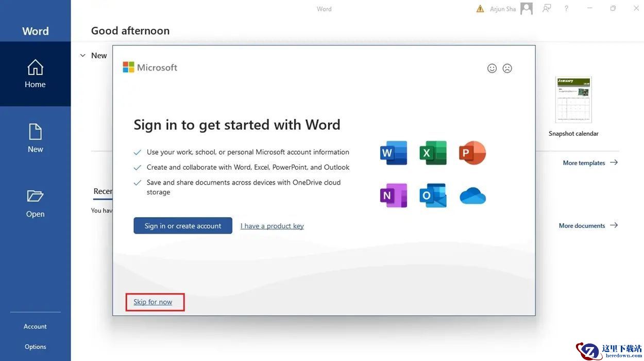Screen dimensions: 644x361
Task: Click the restore window button
Action: click(x=613, y=8)
